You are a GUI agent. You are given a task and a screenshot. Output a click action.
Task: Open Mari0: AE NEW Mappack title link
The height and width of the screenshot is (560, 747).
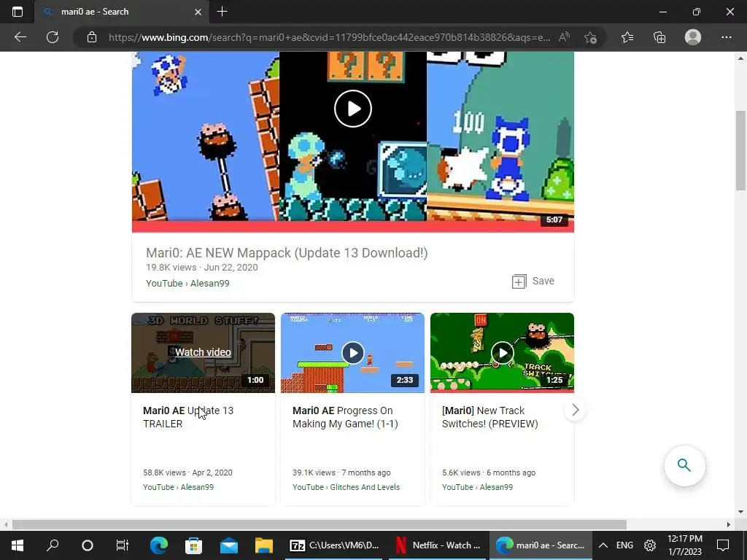(x=287, y=253)
